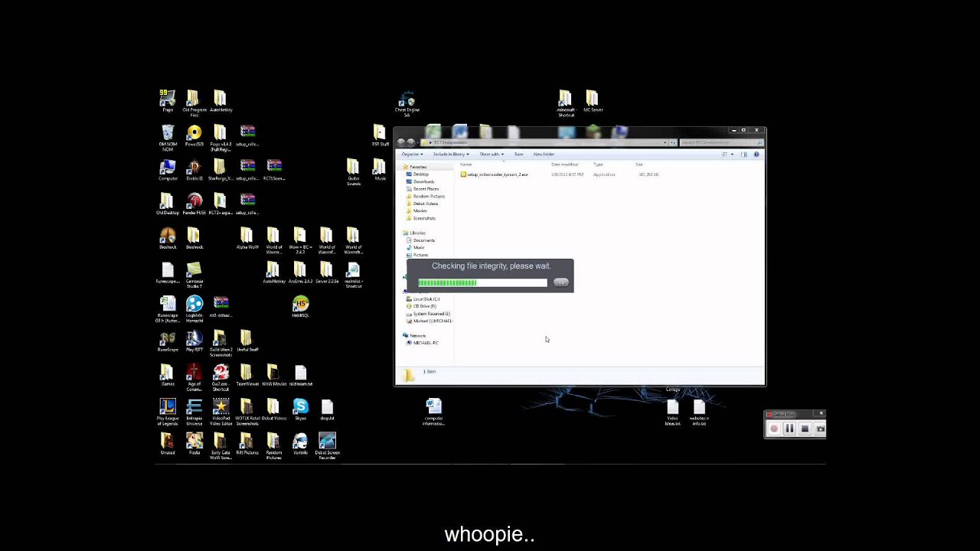Launch the Play RIFT shortcut
Image resolution: width=980 pixels, height=551 pixels.
click(x=194, y=341)
